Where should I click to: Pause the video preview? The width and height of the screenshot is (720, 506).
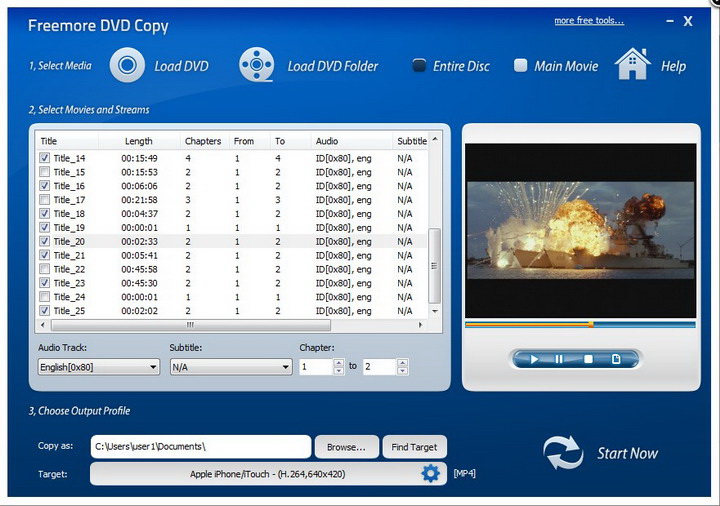559,359
